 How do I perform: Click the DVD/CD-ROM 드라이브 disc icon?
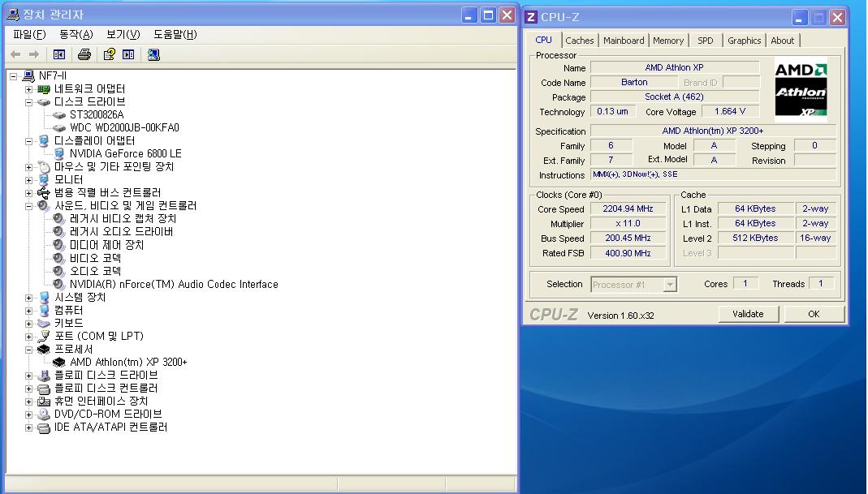pos(44,415)
